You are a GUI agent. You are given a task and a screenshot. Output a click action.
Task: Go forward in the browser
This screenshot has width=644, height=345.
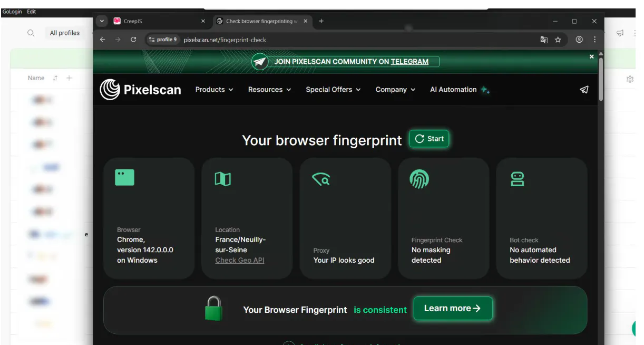pyautogui.click(x=118, y=40)
